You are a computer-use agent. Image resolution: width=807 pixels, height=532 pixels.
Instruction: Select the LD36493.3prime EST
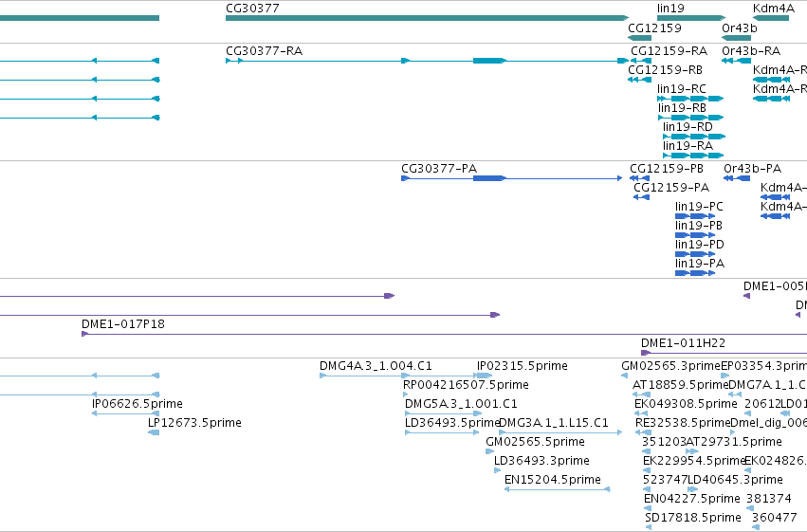[x=497, y=470]
